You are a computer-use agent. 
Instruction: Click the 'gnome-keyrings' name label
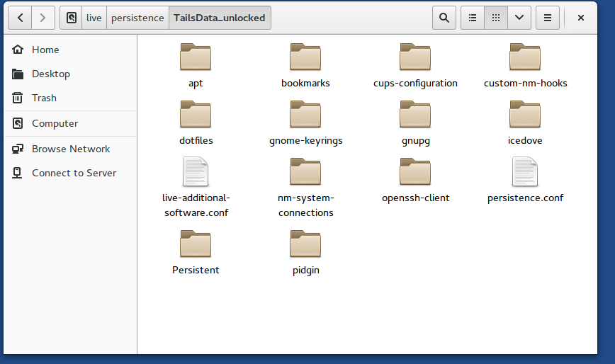click(x=306, y=141)
